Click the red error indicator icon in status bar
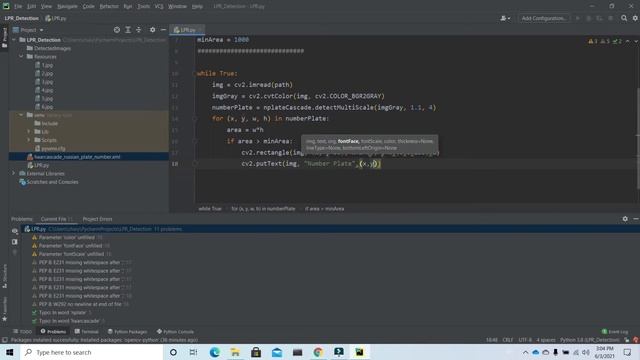 point(636,340)
